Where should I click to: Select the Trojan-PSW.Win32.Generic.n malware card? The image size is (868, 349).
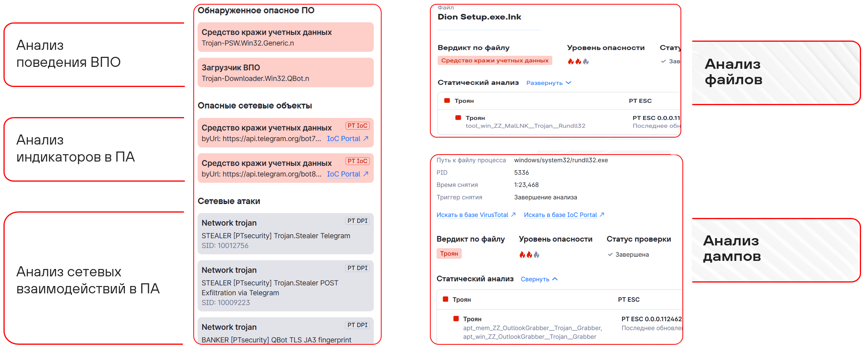coord(285,37)
